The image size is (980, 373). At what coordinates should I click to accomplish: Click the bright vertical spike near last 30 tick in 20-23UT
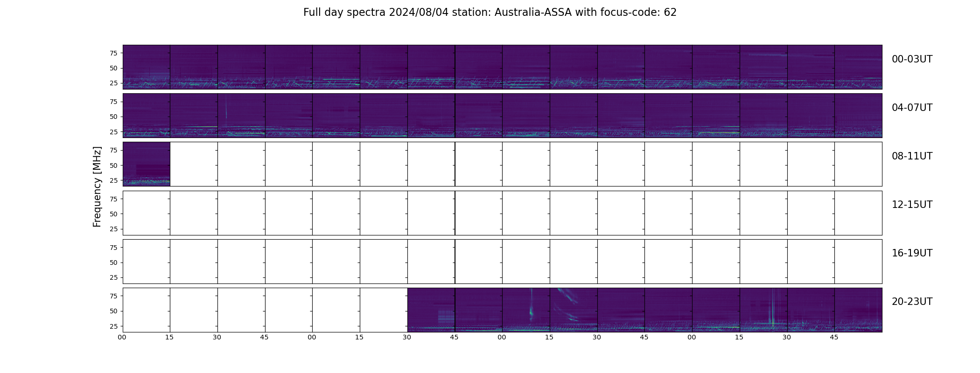tap(773, 309)
